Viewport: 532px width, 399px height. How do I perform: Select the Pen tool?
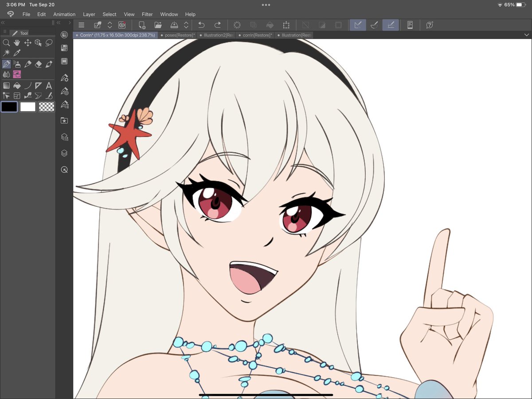point(6,64)
